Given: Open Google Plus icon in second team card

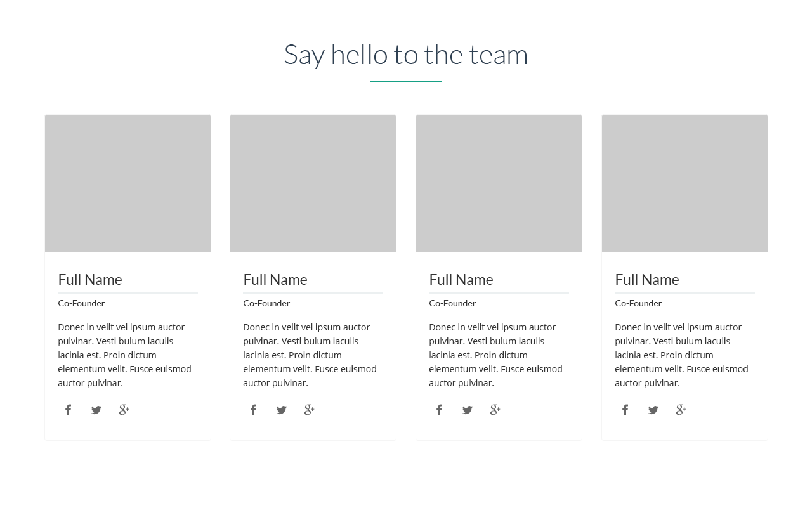Looking at the screenshot, I should pyautogui.click(x=310, y=410).
